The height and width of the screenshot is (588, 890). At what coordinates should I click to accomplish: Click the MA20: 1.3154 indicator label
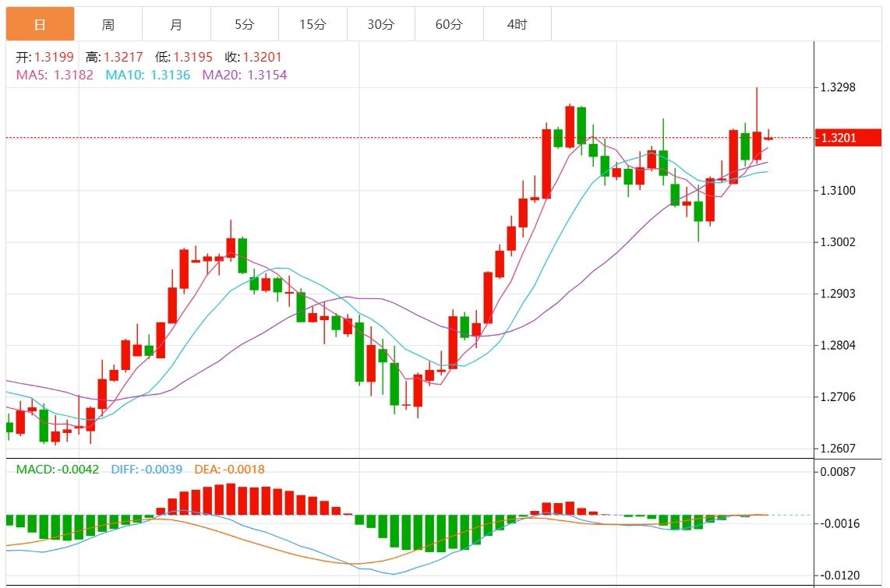pos(244,75)
